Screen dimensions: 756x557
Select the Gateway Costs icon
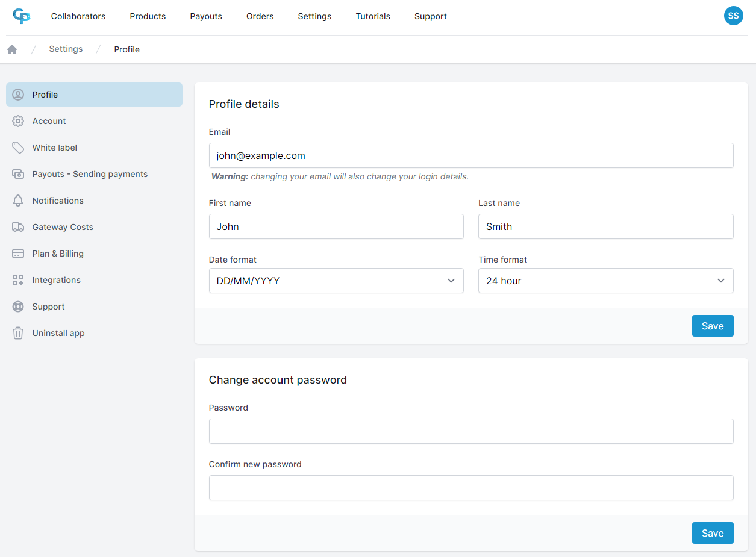(19, 227)
